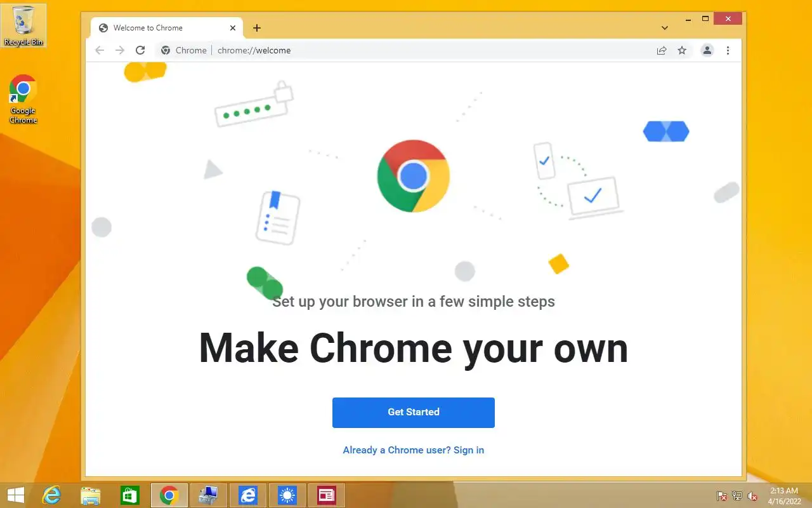Open the tab search chevron
This screenshot has height=508, width=812.
664,28
